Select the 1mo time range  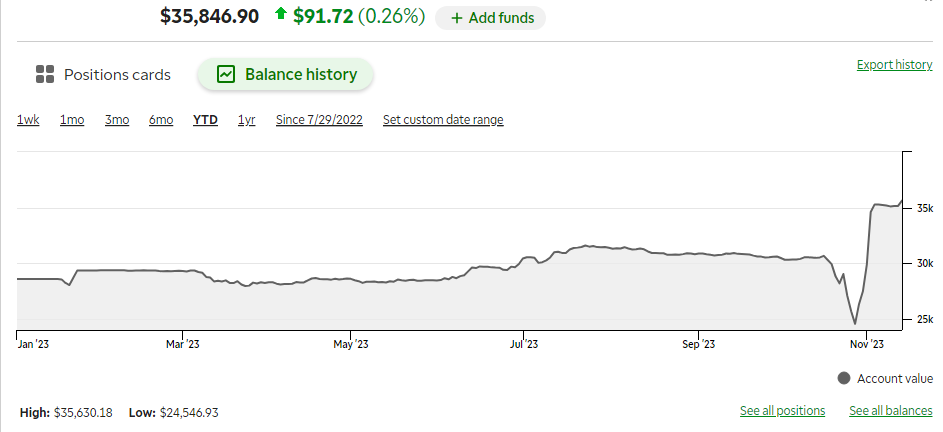coord(72,120)
